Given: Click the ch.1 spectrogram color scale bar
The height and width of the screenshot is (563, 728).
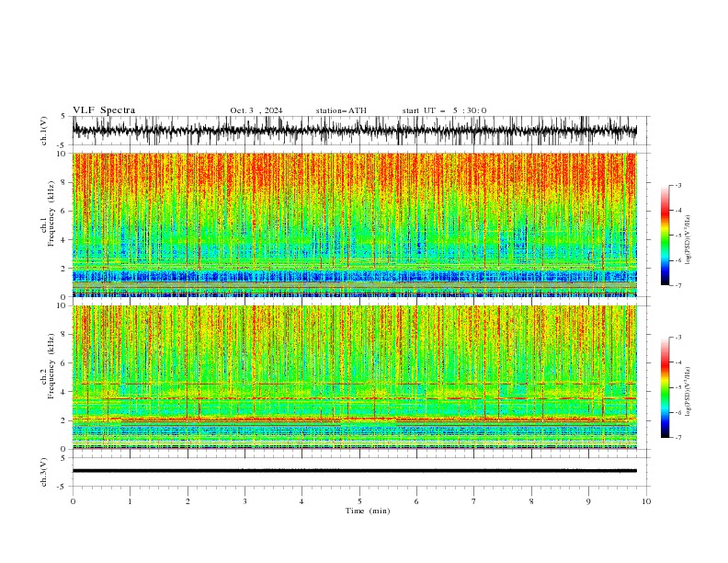Looking at the screenshot, I should (665, 236).
